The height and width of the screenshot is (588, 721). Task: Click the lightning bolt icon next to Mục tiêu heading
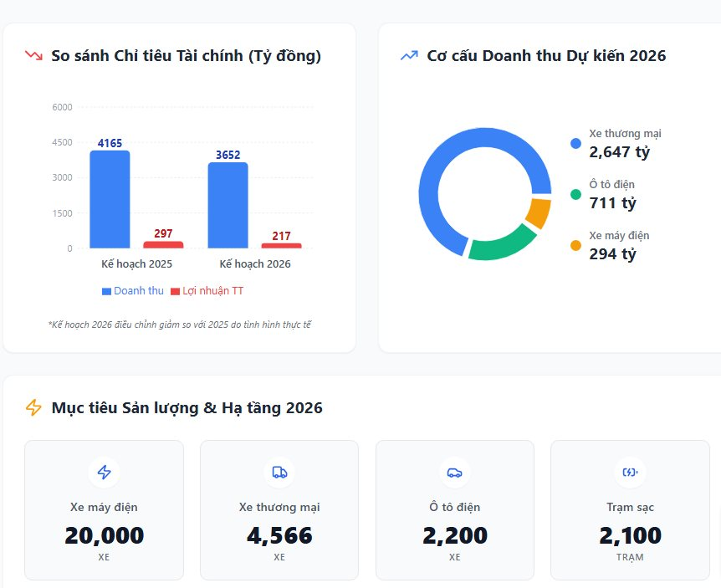[x=33, y=407]
